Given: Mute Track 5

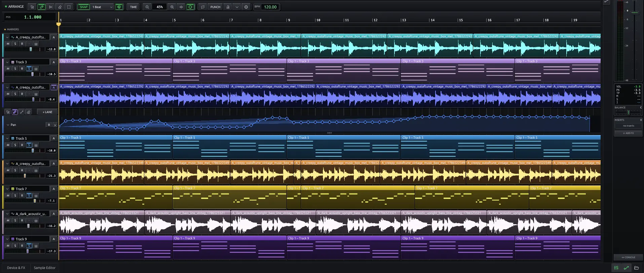Looking at the screenshot, I should click(8, 145).
